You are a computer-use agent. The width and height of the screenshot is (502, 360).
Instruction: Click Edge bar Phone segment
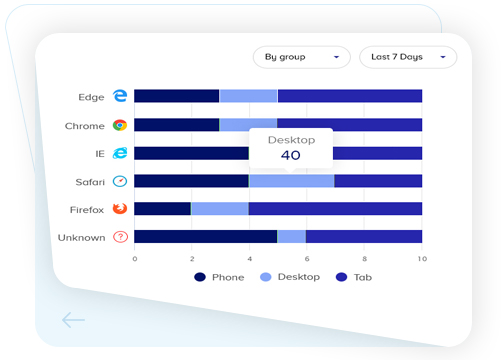coord(177,96)
